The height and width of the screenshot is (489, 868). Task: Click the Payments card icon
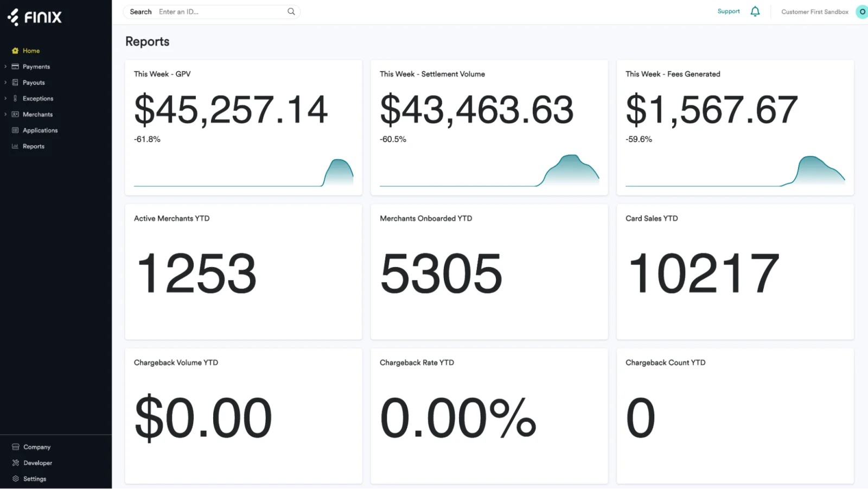pos(15,66)
